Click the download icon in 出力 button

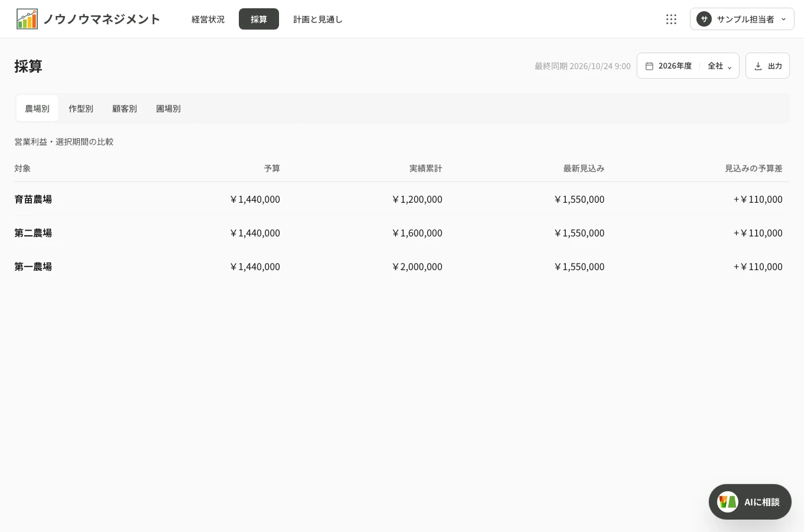(x=758, y=66)
